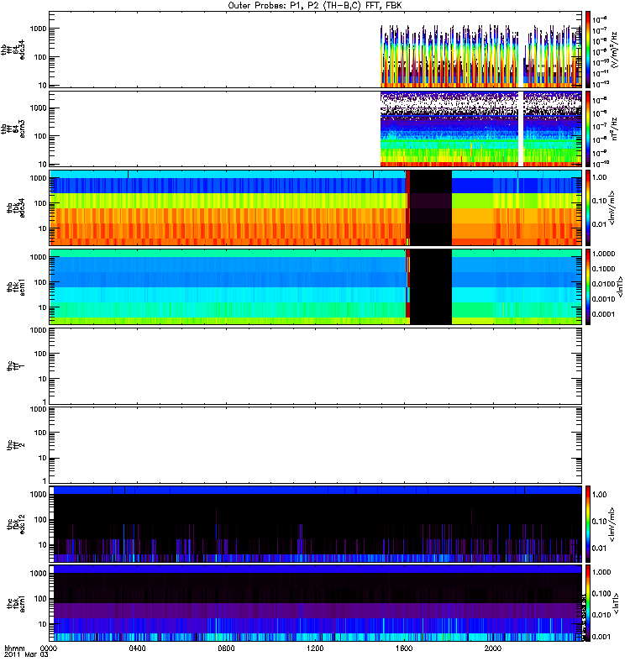The width and height of the screenshot is (630, 672).
Task: Click the 100 y-tick of thc fbk scm1 panel
Action: point(40,599)
